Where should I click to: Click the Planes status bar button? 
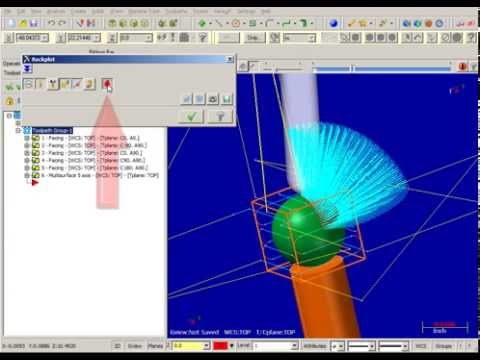pos(155,346)
